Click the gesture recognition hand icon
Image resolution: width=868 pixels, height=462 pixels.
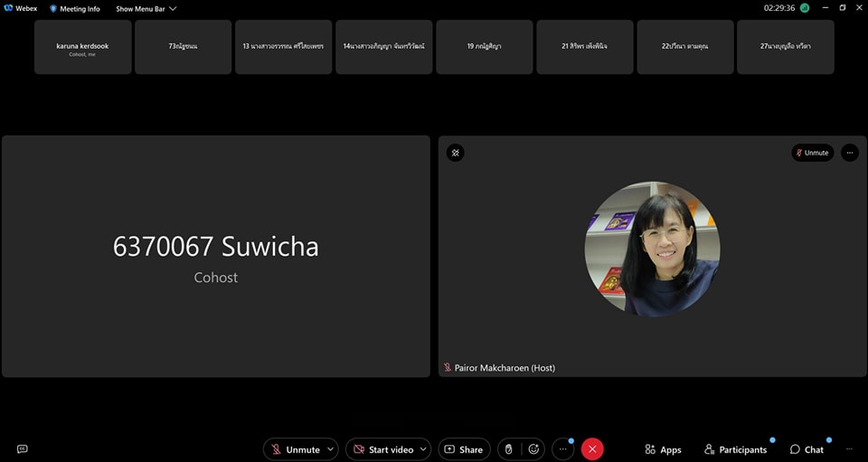point(509,449)
